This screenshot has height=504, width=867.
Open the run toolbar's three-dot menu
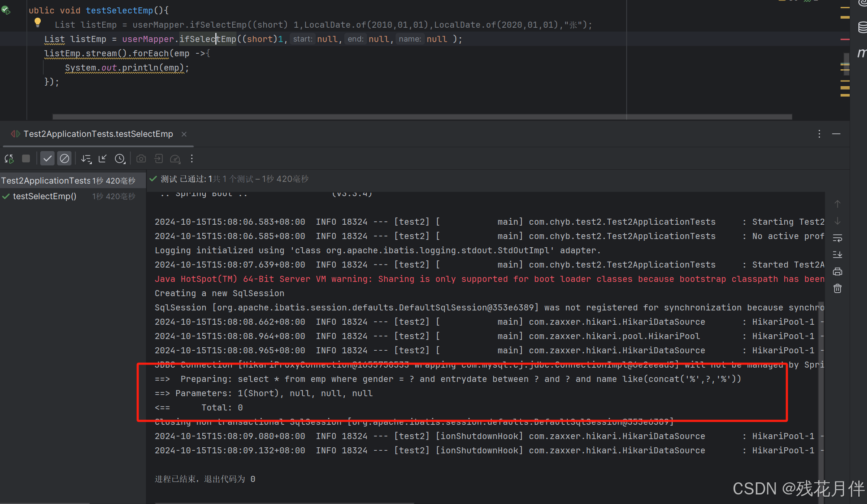pos(192,159)
